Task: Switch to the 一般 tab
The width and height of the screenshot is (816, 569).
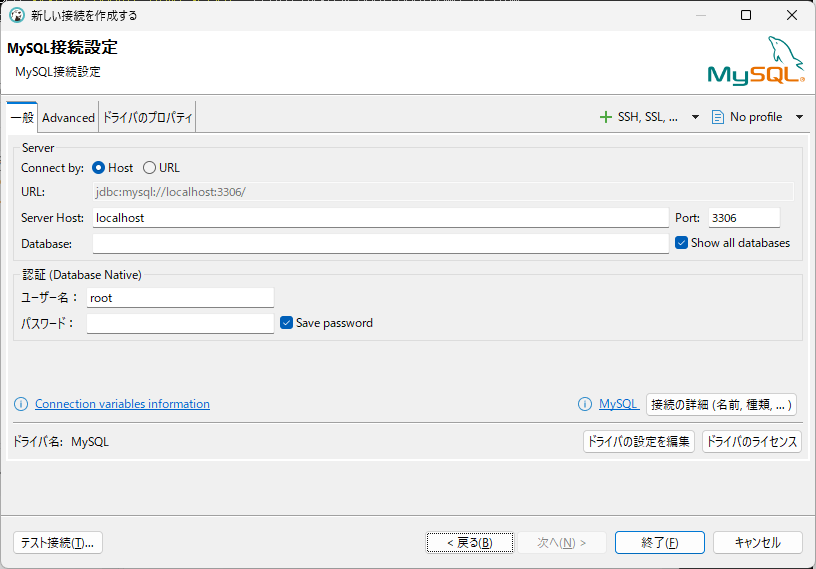Action: click(x=22, y=117)
